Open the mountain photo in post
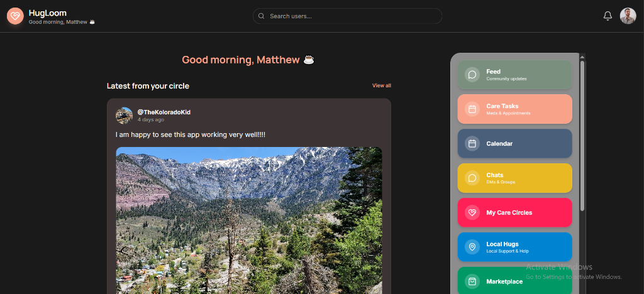 tap(248, 220)
